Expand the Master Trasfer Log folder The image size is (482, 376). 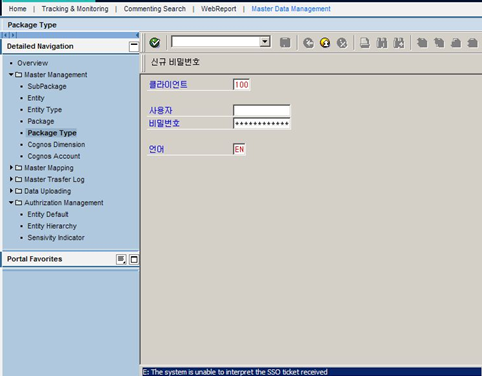point(11,179)
